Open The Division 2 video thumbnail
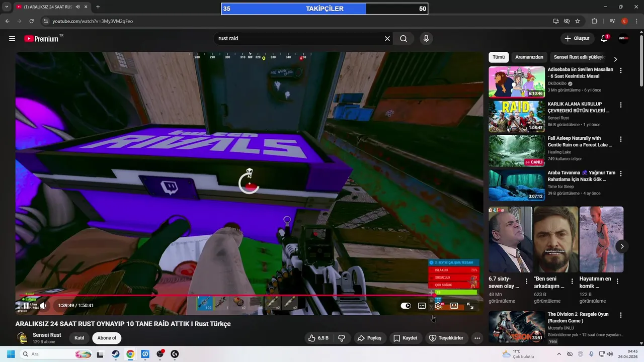This screenshot has width=644, height=362. 517,327
